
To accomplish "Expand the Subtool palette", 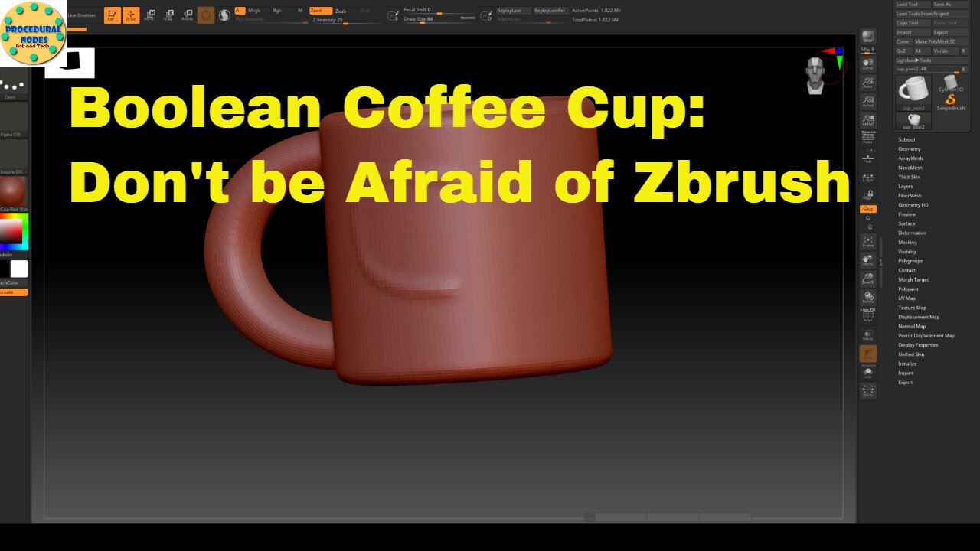I will pos(906,140).
